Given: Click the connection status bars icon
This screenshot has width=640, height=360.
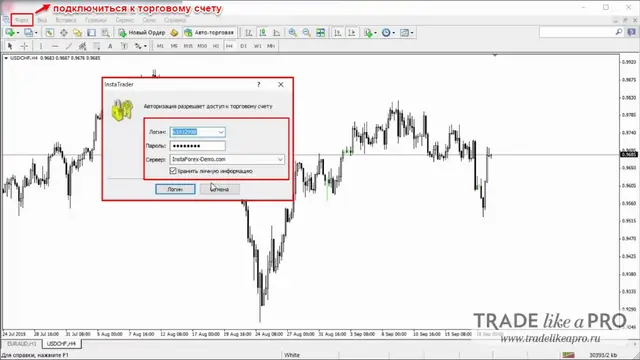Looking at the screenshot, I should point(568,355).
